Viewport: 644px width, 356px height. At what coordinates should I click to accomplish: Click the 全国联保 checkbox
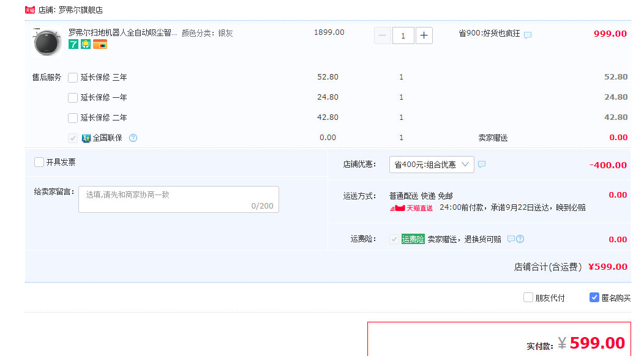click(73, 138)
